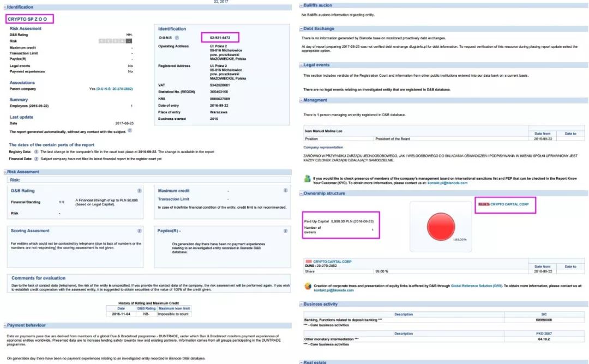Open CRYPTO CAPITAL CORP link in the owners table

click(x=333, y=262)
